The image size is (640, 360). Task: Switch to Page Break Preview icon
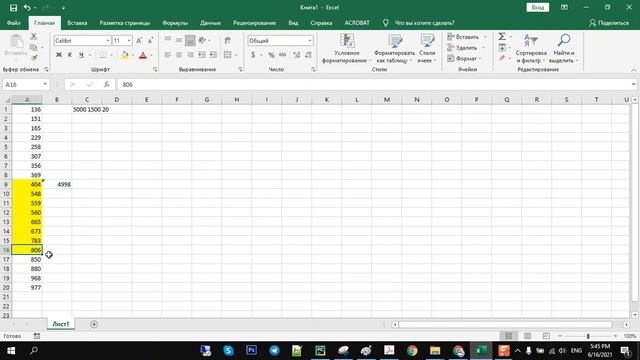[546, 336]
